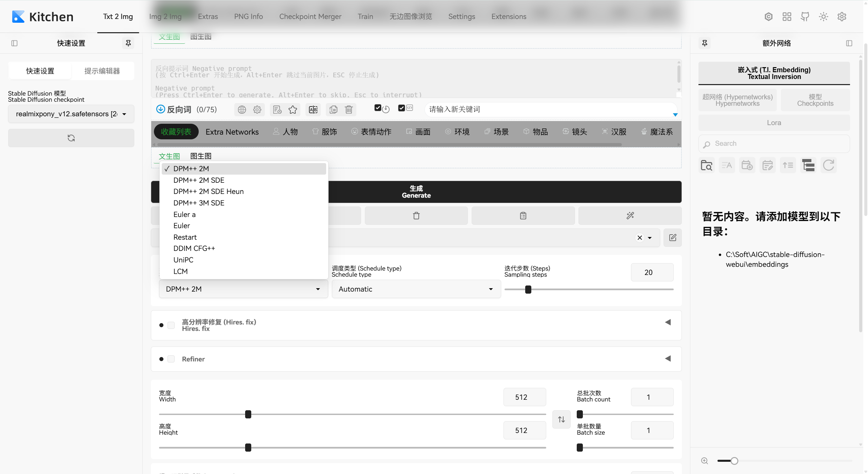
Task: Click the refresh icon in extra networks toolbar
Action: point(828,165)
